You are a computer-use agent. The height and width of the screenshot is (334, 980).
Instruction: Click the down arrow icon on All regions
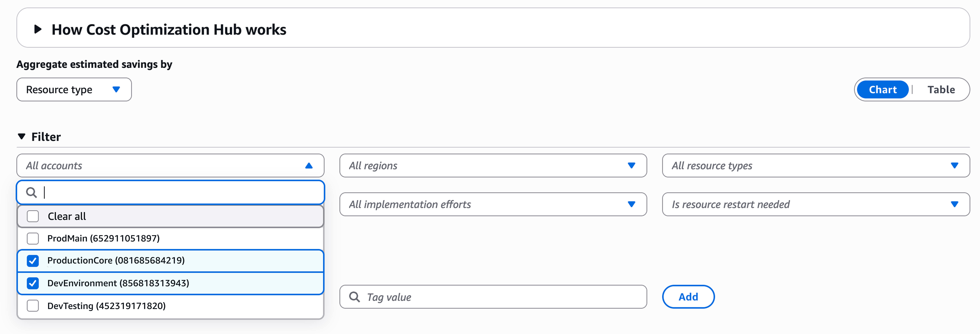[631, 166]
